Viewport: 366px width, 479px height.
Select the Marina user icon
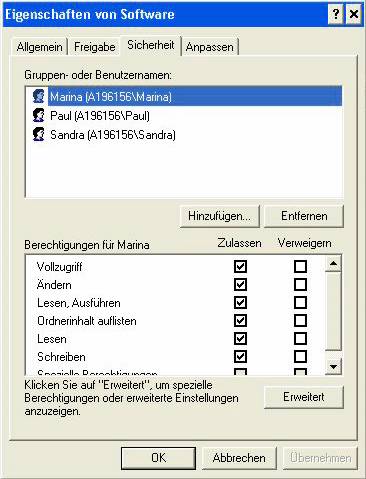[x=39, y=96]
